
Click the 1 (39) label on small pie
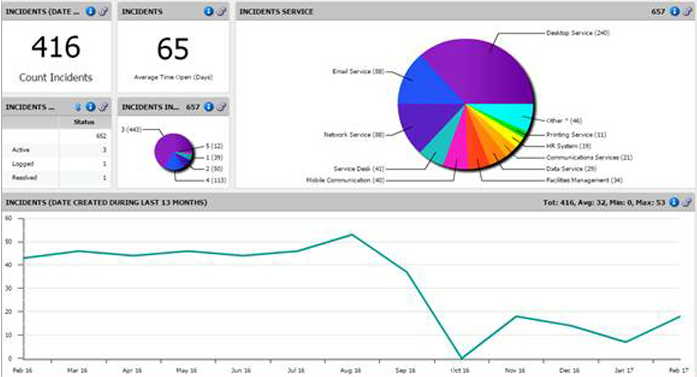(x=214, y=157)
